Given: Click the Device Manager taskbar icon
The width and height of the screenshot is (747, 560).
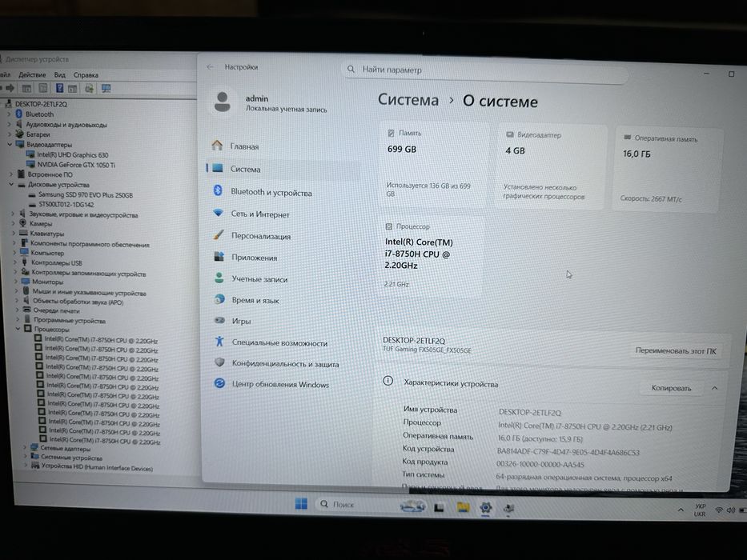Looking at the screenshot, I should [508, 509].
